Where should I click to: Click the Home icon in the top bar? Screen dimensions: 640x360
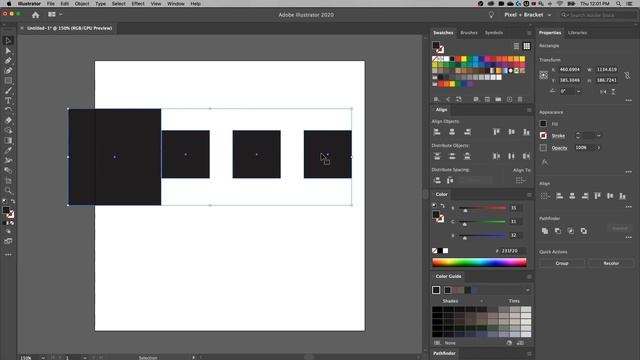(x=36, y=15)
